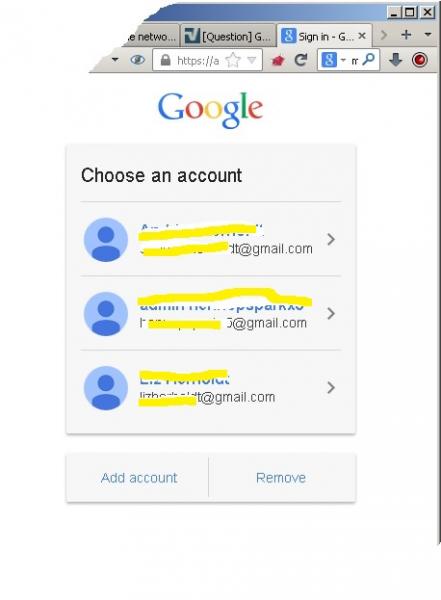Click the search magnifier icon
Image resolution: width=441 pixels, height=600 pixels.
coord(368,59)
